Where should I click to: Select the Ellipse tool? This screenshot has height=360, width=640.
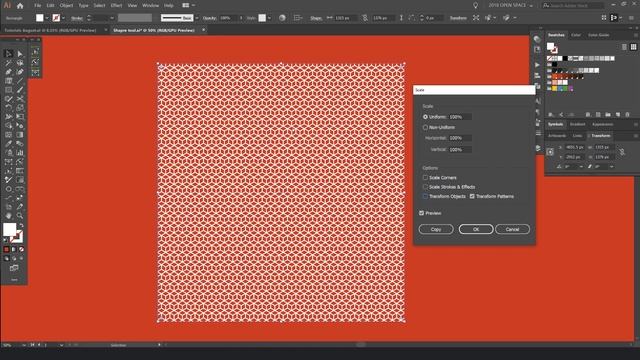8,189
